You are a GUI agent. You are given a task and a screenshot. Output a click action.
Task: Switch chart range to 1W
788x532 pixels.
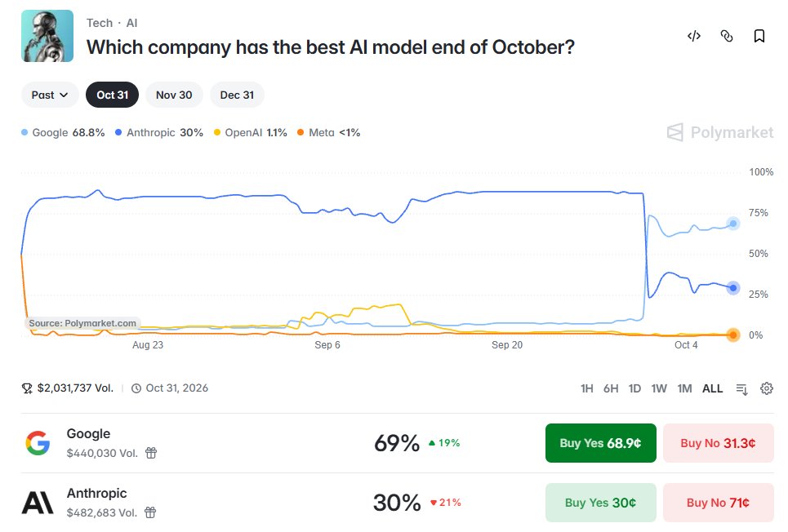[x=659, y=389]
